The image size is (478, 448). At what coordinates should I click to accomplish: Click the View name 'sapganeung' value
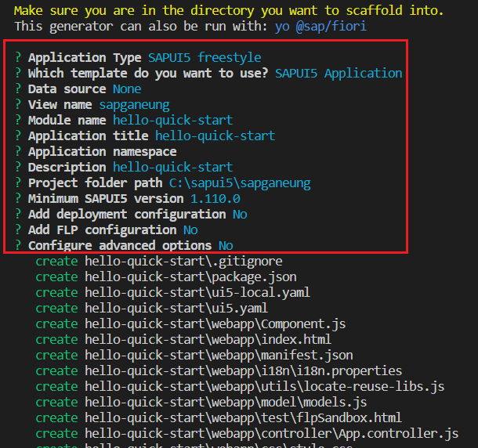coord(134,105)
